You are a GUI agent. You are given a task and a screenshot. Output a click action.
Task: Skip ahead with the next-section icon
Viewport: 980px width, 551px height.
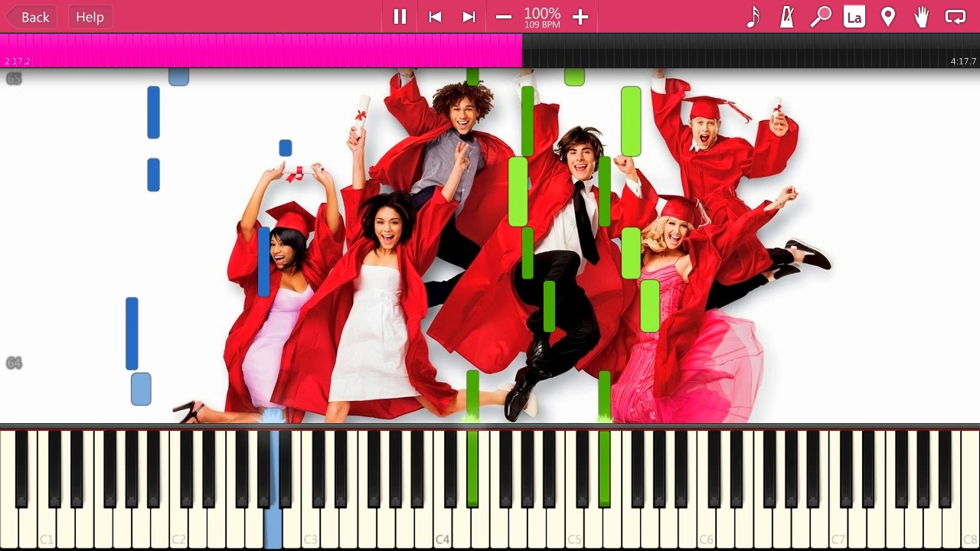click(x=469, y=17)
